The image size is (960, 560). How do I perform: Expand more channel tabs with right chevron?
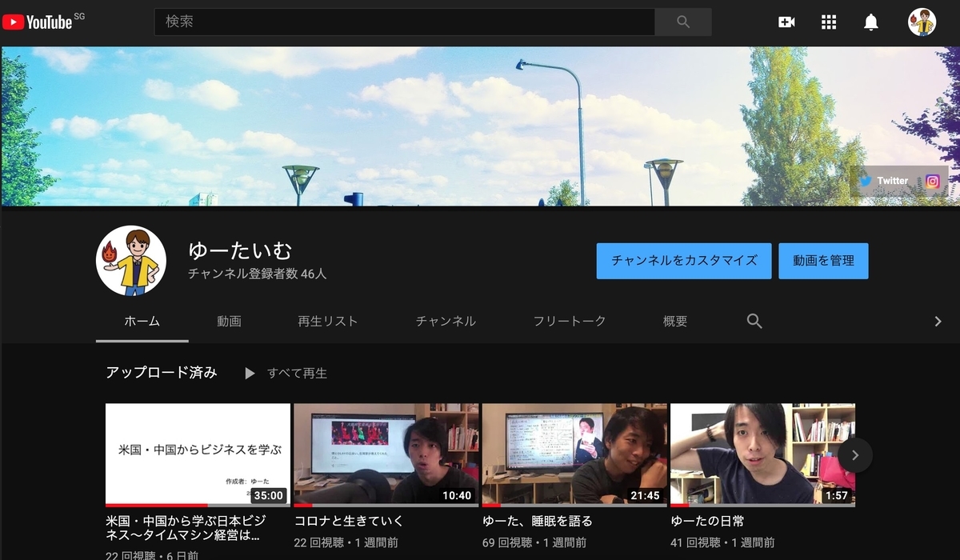pyautogui.click(x=938, y=321)
